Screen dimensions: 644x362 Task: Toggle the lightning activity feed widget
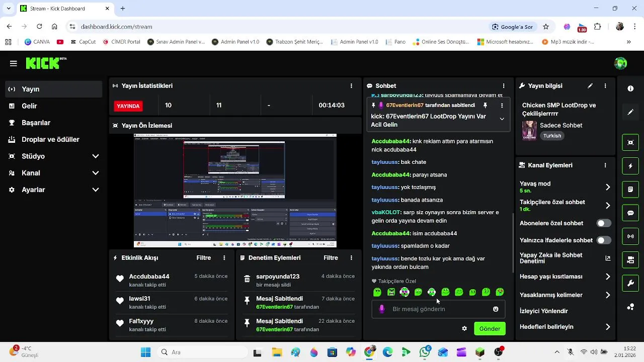coord(630,166)
